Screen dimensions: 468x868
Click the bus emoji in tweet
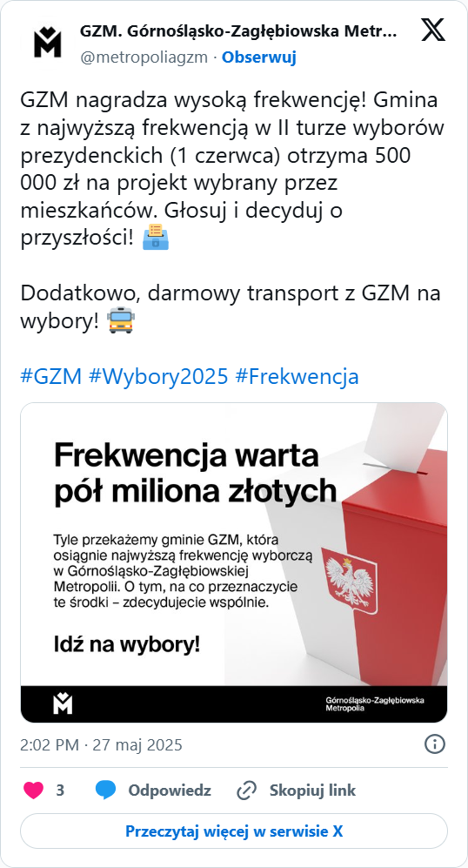[121, 320]
